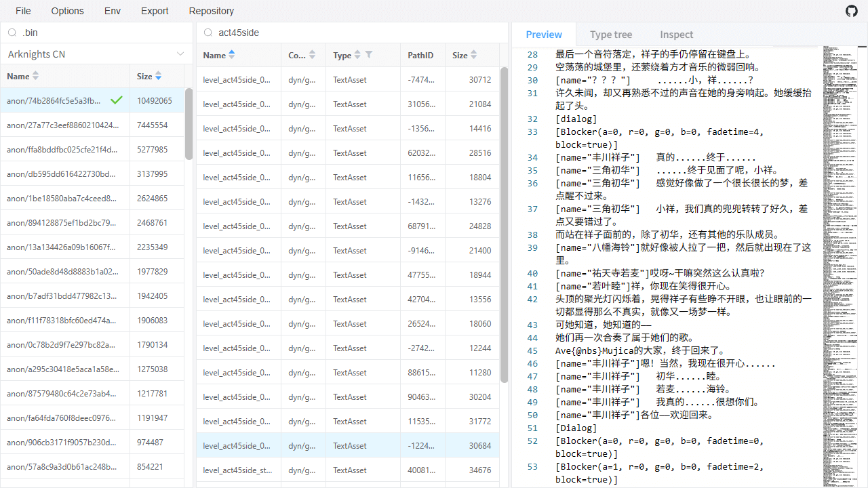Screen dimensions: 868x488
Task: Sort assets by Size using sort arrows
Action: point(474,55)
